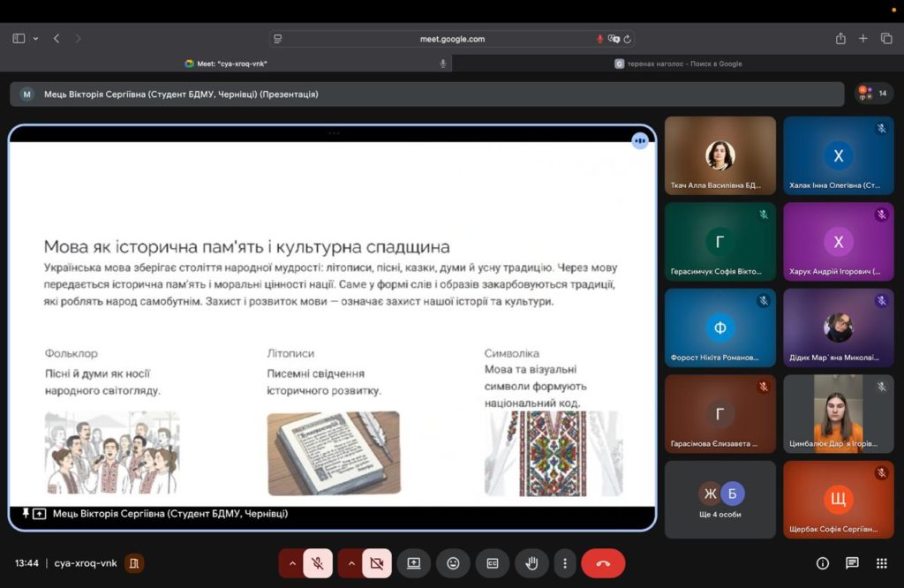Open meeting details info icon
904x588 pixels.
pyautogui.click(x=823, y=563)
